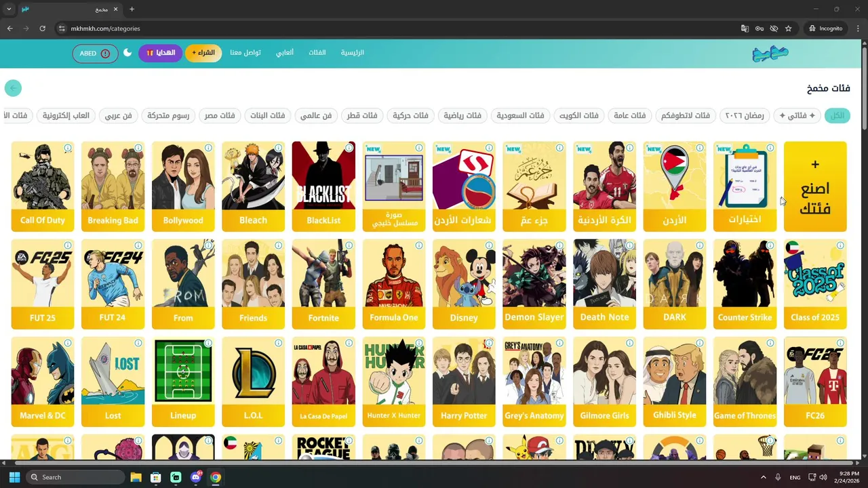868x488 pixels.
Task: Select فئات البنات filter chip
Action: (267, 116)
